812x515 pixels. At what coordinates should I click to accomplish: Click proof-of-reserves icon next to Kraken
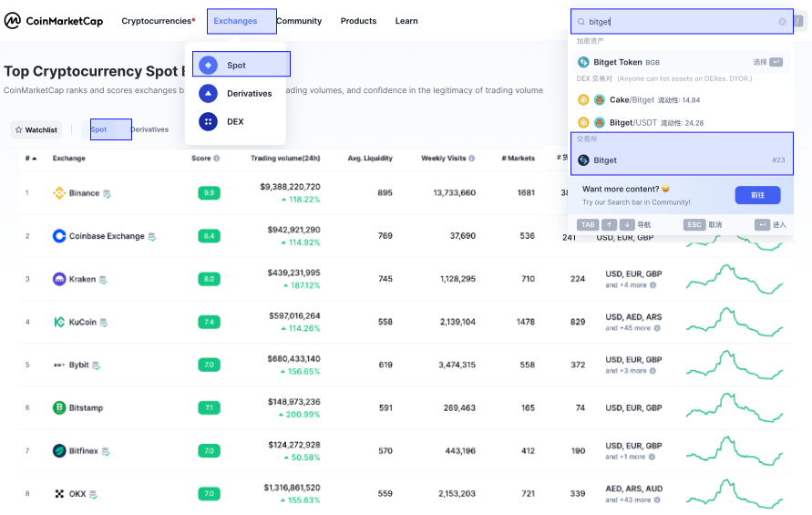click(103, 280)
